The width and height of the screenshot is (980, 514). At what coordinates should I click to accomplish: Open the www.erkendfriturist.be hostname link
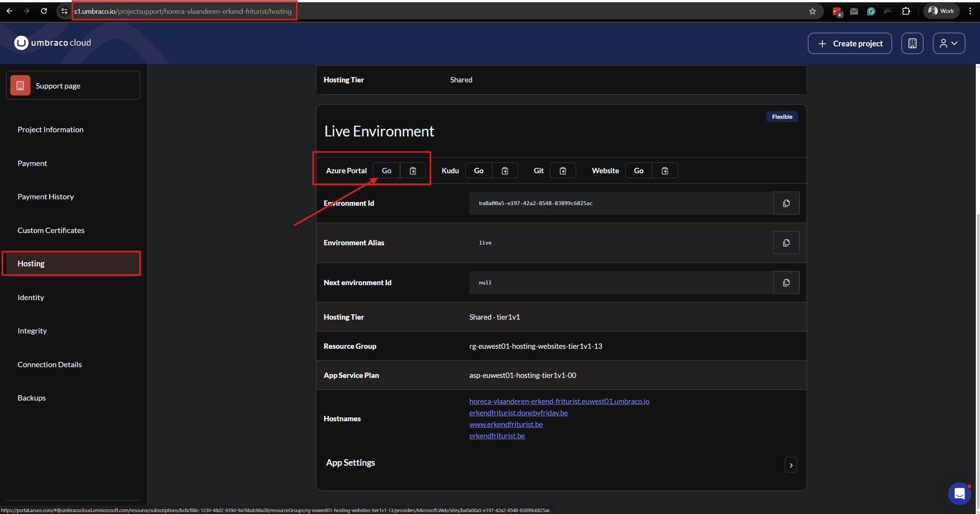[506, 424]
